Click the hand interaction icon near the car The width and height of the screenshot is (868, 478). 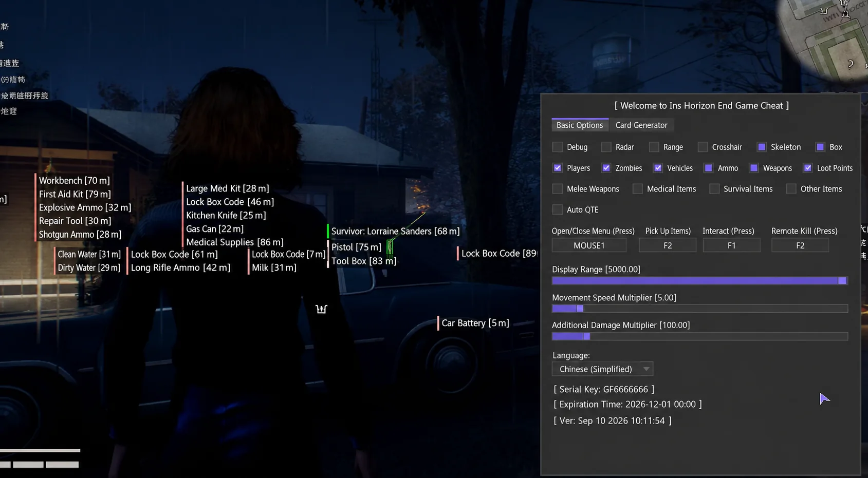(x=321, y=309)
